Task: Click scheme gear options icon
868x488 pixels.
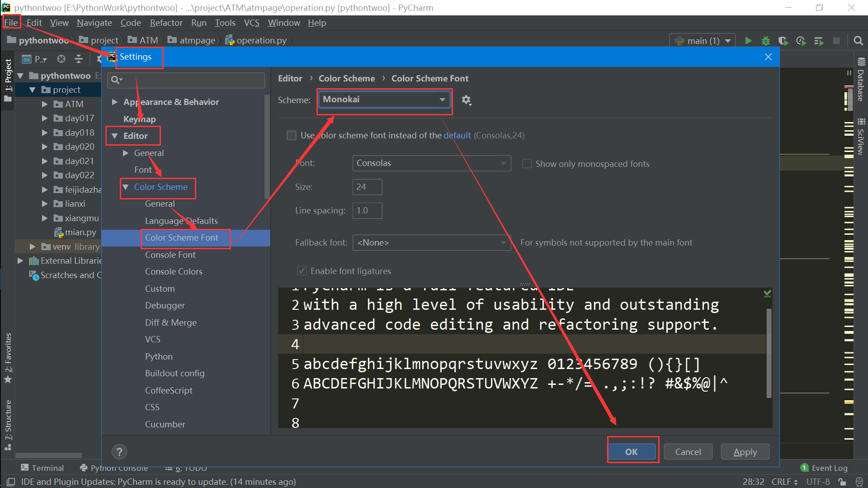Action: tap(467, 100)
